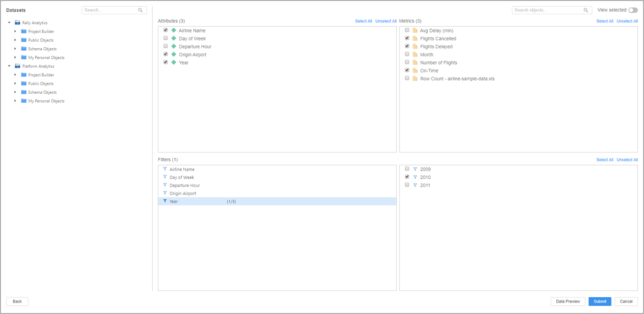644x314 pixels.
Task: Select the Origin Airport filter row
Action: tap(183, 194)
